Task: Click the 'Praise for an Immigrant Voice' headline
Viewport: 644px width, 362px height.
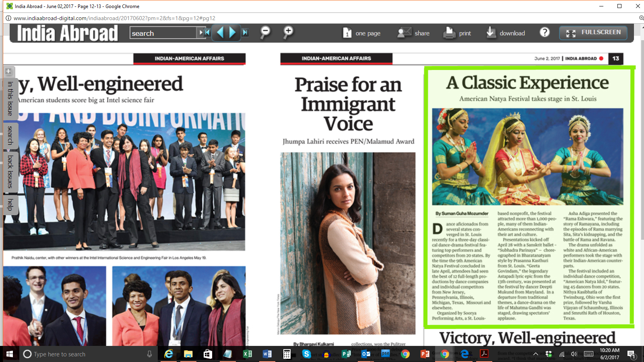Action: 348,104
